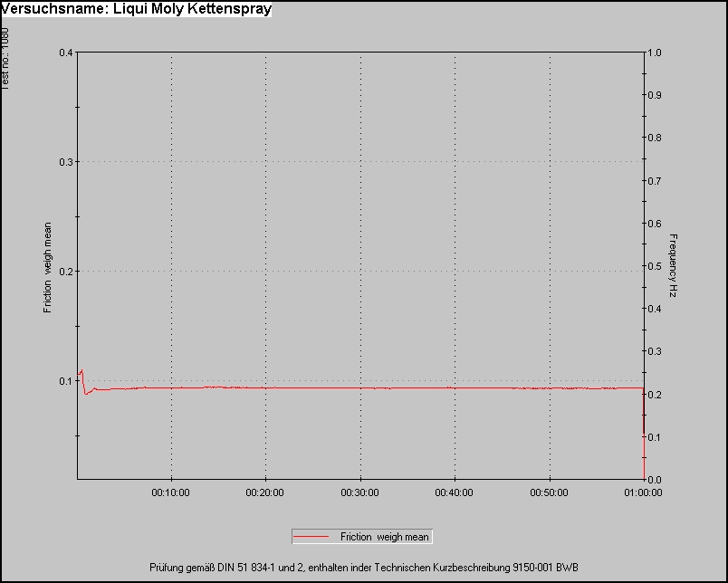Click the 0.2 frequency axis label
Image resolution: width=728 pixels, height=583 pixels.
[655, 395]
